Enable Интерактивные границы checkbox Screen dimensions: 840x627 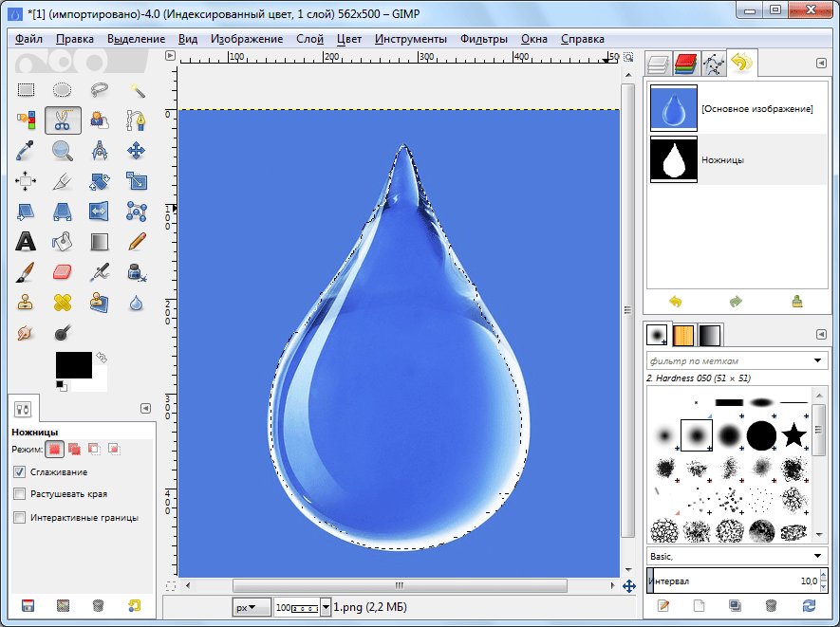(x=20, y=518)
